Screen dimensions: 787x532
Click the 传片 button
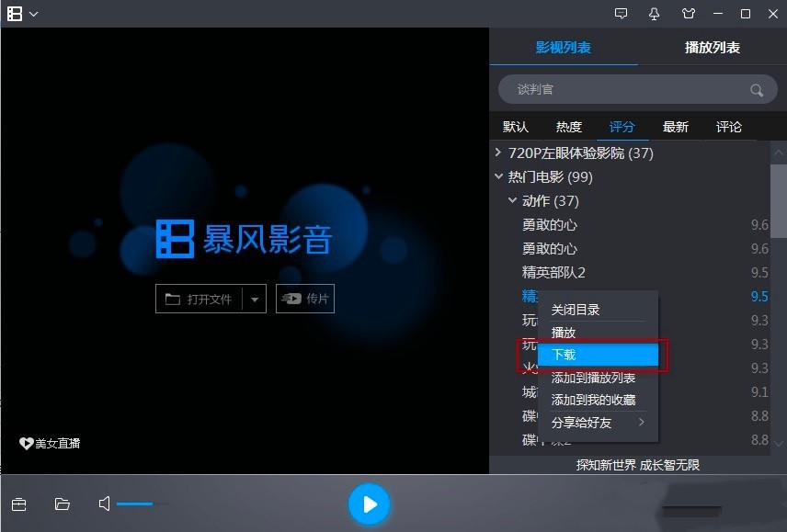click(305, 299)
